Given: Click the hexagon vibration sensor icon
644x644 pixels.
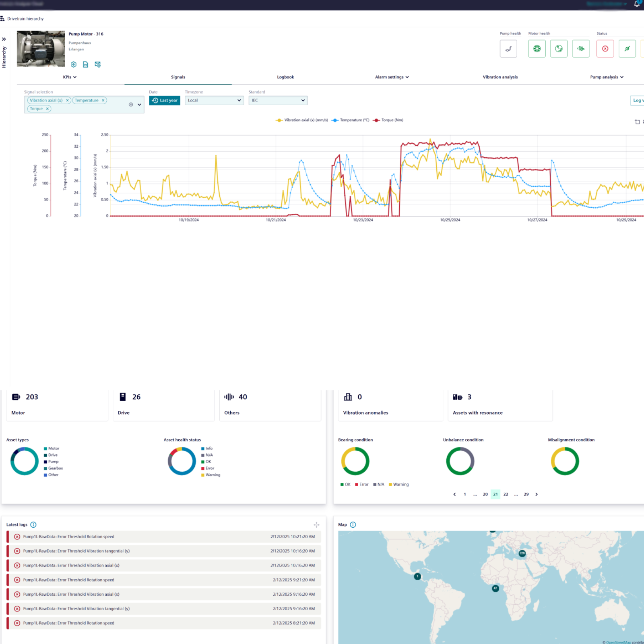Looking at the screenshot, I should pos(74,64).
